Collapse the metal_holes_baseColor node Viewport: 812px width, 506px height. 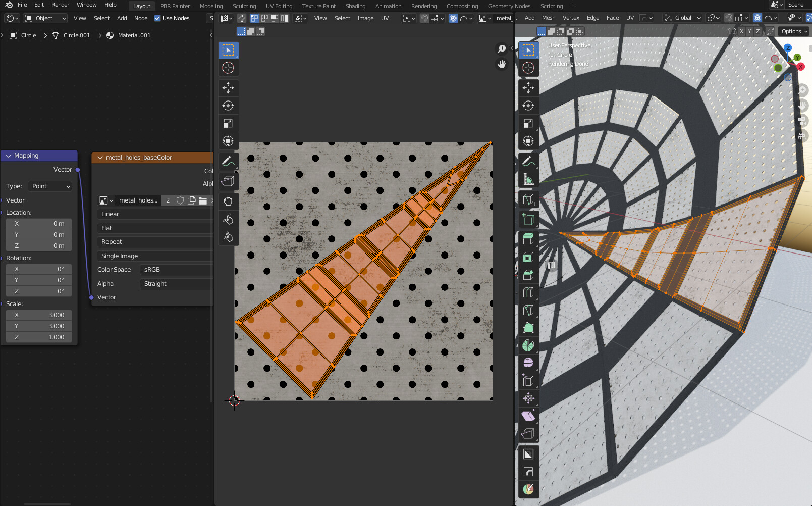tap(100, 158)
